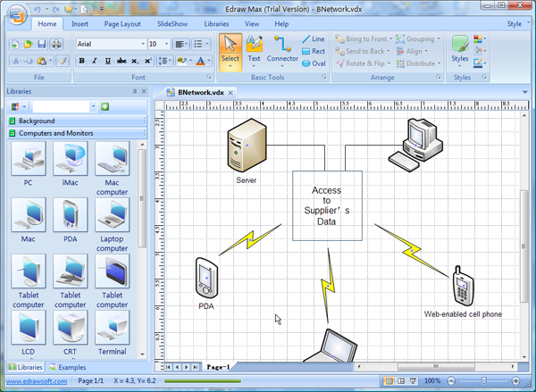The image size is (536, 392).
Task: Open the Styles gallery
Action: coord(459,50)
